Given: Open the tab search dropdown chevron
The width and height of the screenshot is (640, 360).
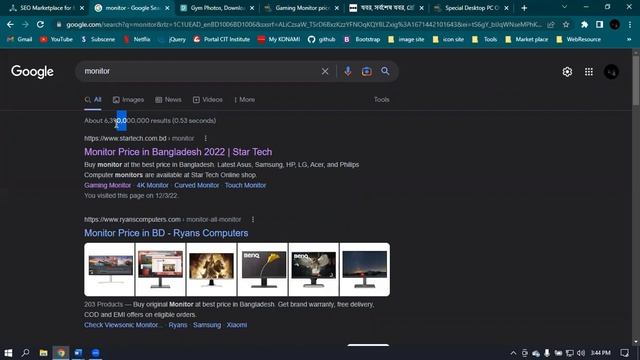Looking at the screenshot, I should click(564, 7).
